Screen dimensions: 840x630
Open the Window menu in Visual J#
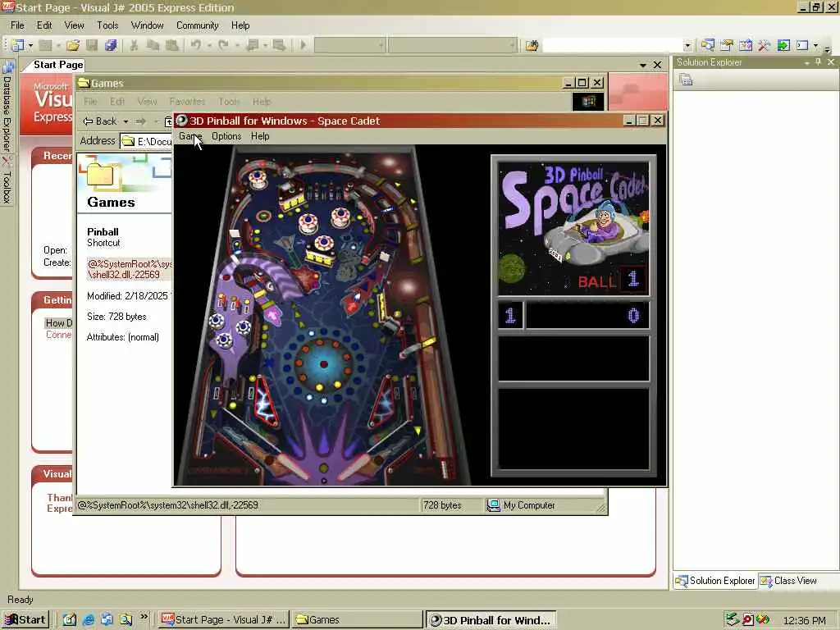point(148,25)
